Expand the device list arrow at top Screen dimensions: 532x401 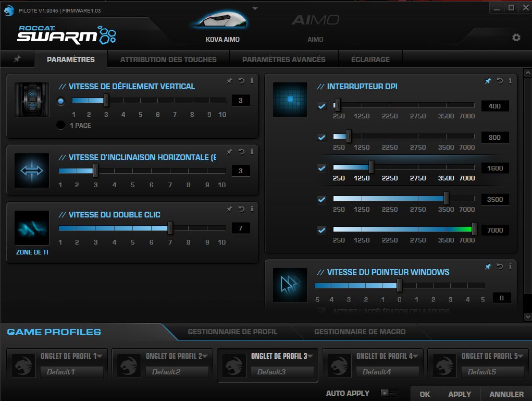[x=255, y=8]
